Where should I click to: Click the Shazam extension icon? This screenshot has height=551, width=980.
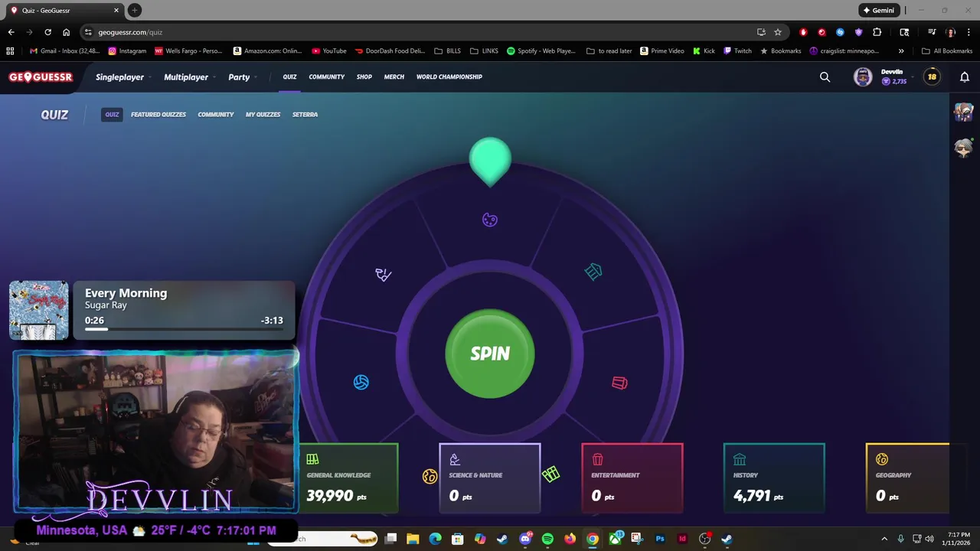tap(840, 32)
